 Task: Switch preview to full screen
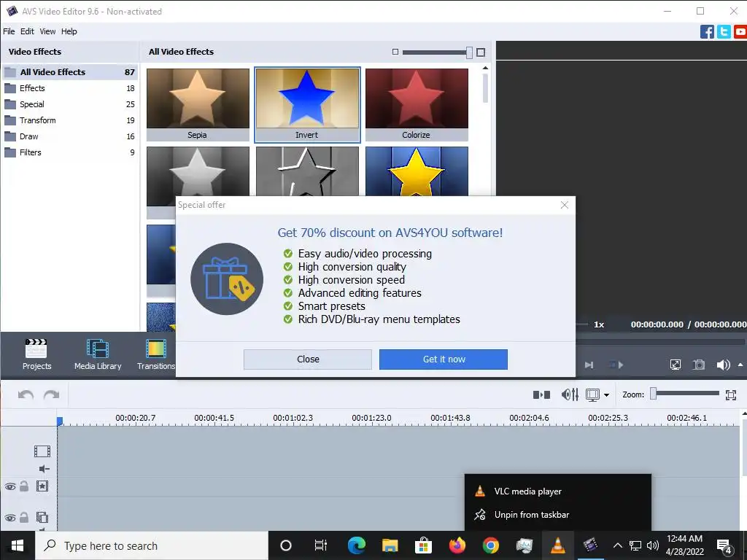(x=675, y=365)
